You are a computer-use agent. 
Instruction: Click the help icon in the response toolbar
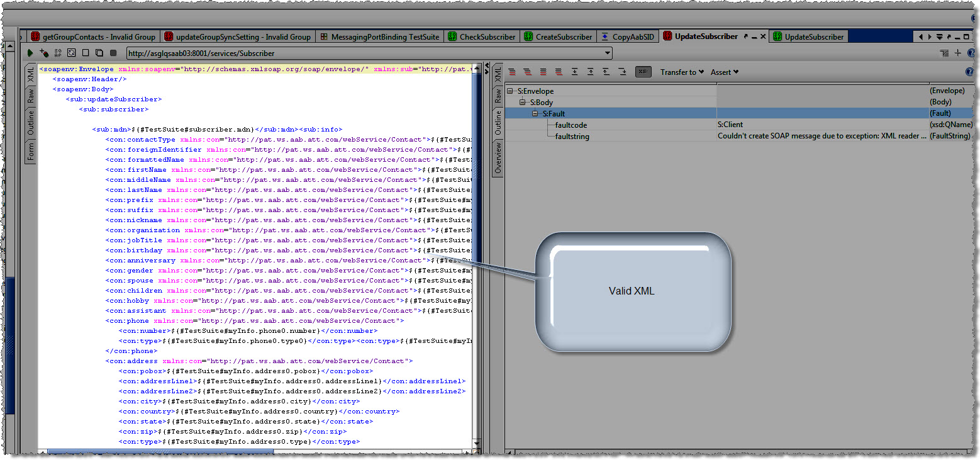coord(969,72)
